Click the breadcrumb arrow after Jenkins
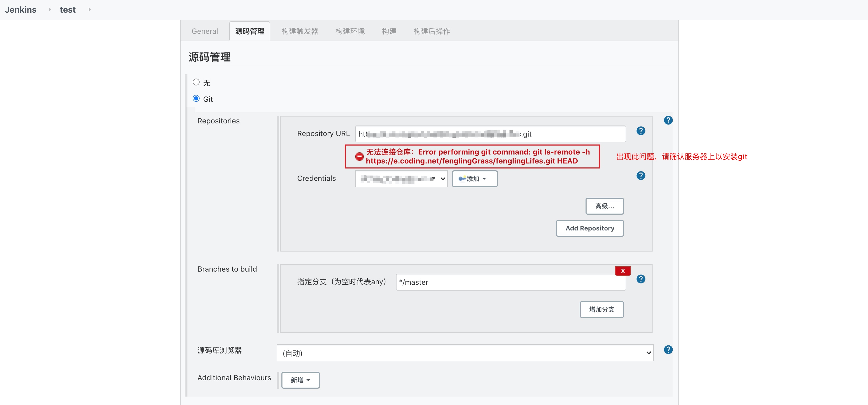The height and width of the screenshot is (405, 868). tap(50, 10)
